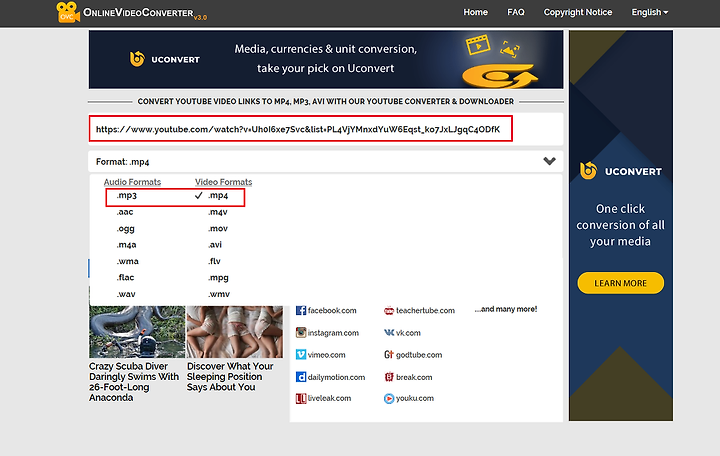Open the liveleak.com link
720x456 pixels.
pyautogui.click(x=329, y=398)
